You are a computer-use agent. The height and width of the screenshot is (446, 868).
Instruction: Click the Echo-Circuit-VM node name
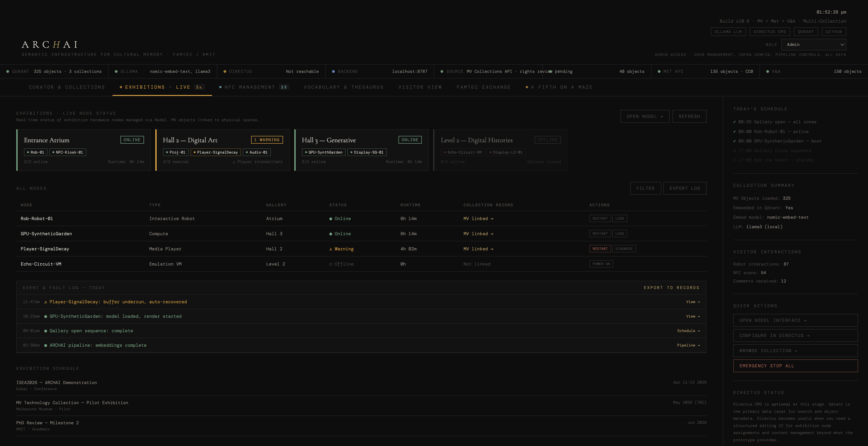coord(41,264)
